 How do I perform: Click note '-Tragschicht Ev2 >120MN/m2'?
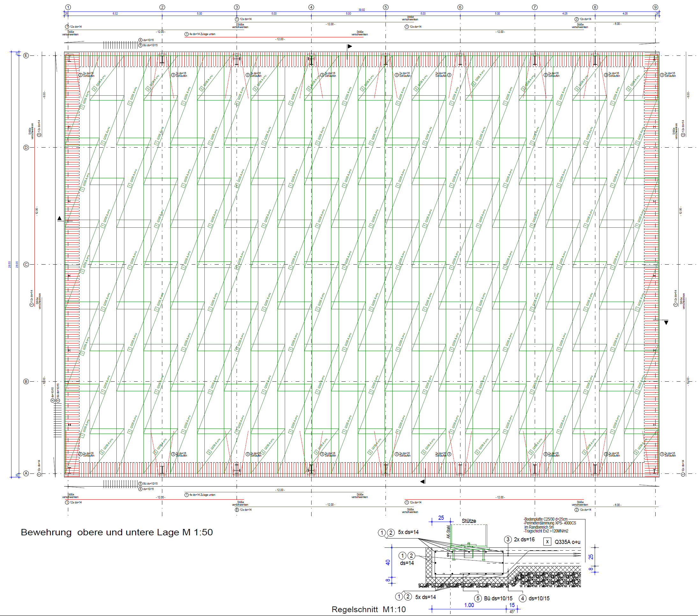(546, 531)
